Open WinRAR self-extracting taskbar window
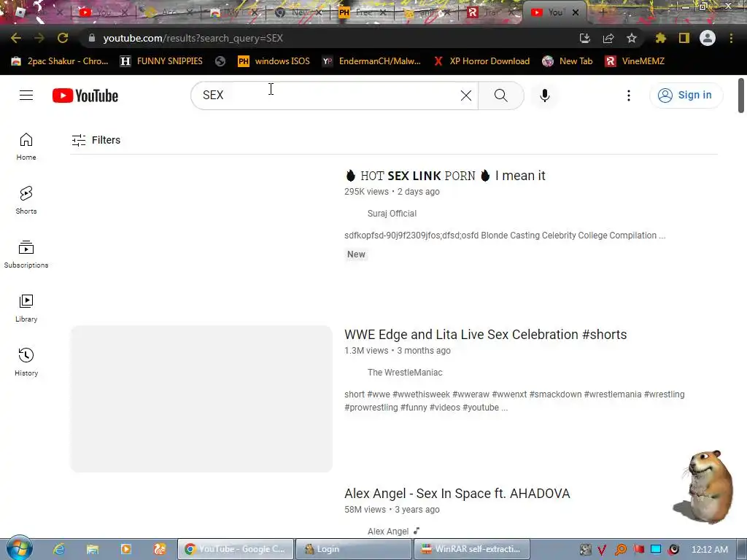This screenshot has height=560, width=747. (472, 549)
